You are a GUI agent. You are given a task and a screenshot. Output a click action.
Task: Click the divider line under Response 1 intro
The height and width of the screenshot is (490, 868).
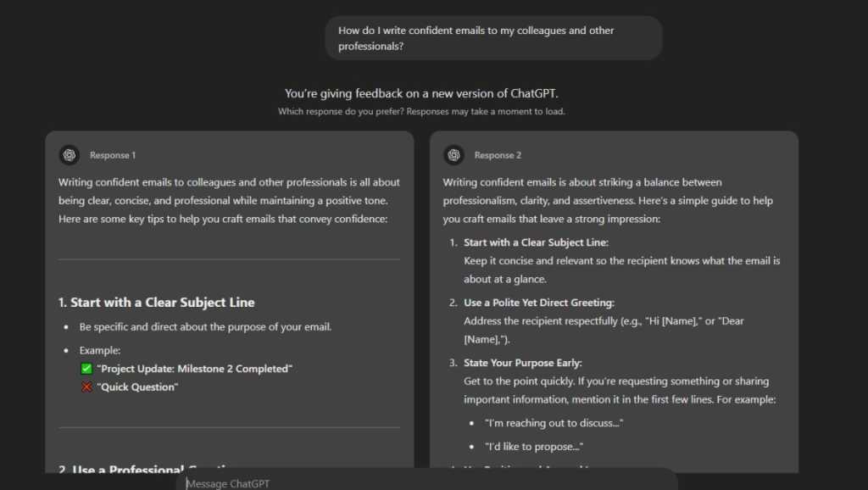pos(229,258)
